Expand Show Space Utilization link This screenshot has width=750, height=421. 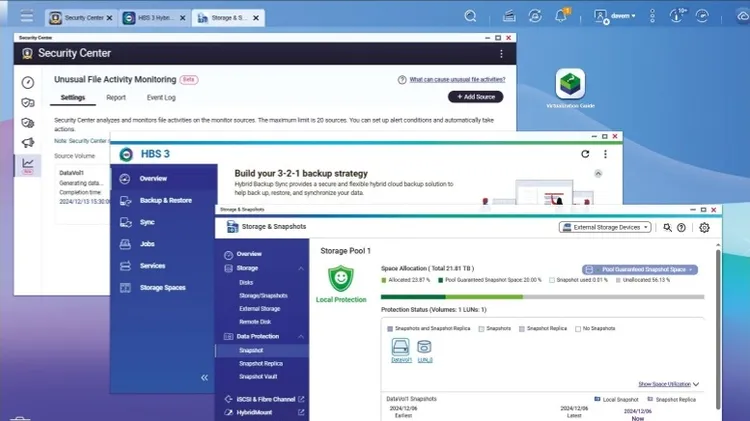(x=668, y=384)
